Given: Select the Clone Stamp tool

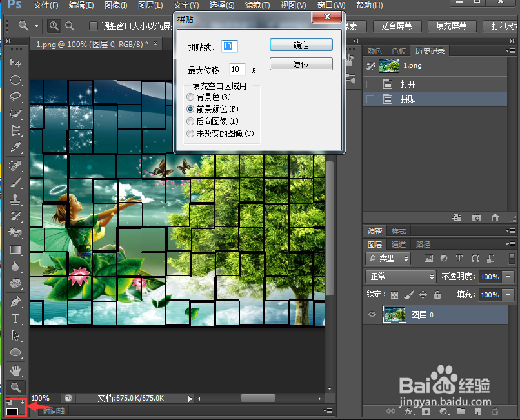Looking at the screenshot, I should coord(15,199).
